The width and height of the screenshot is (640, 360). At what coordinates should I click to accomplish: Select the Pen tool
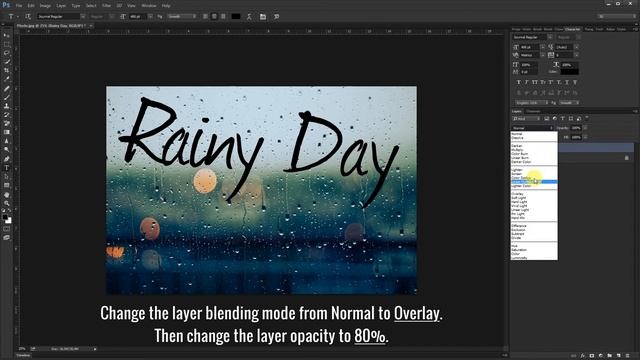point(7,159)
